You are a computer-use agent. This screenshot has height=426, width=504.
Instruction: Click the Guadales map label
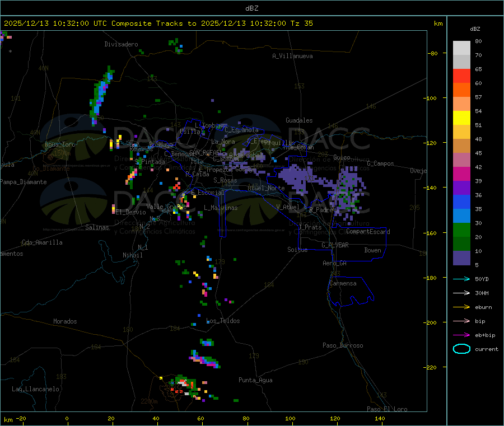pos(299,120)
